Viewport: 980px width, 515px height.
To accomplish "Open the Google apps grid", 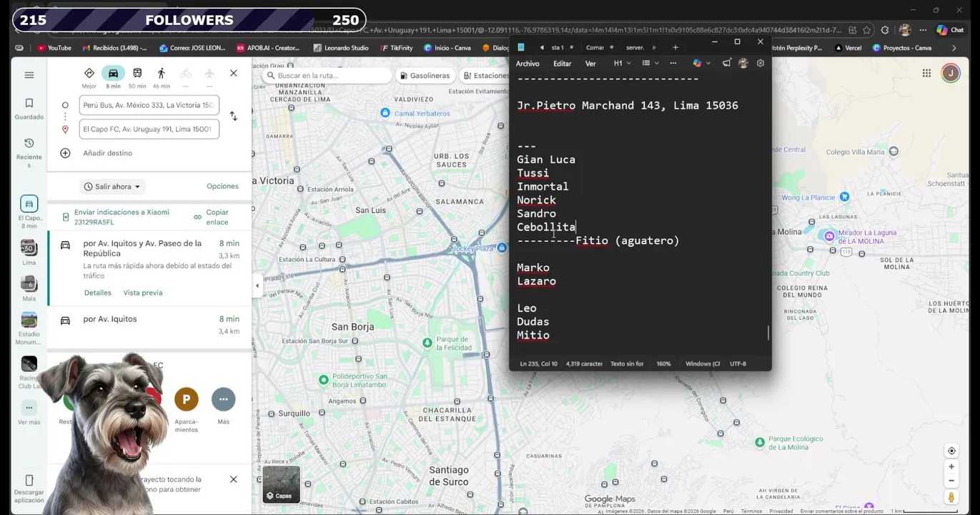I will tap(926, 73).
